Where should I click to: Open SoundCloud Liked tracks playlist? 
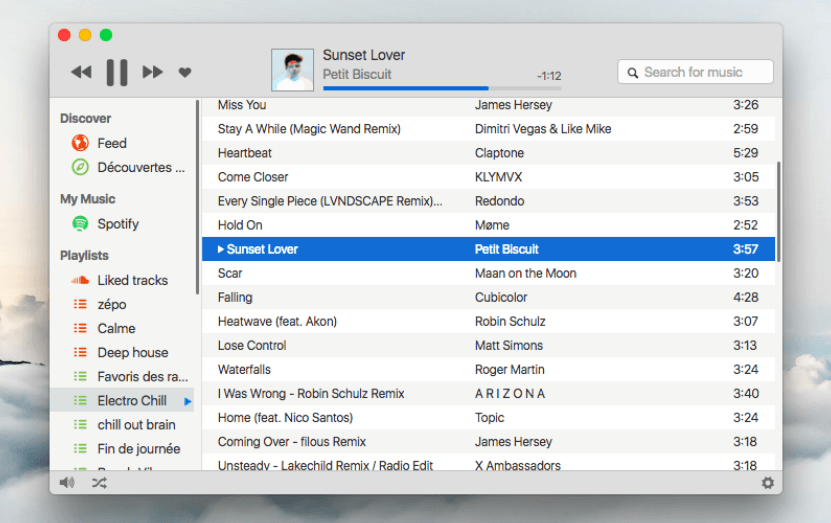click(x=131, y=280)
